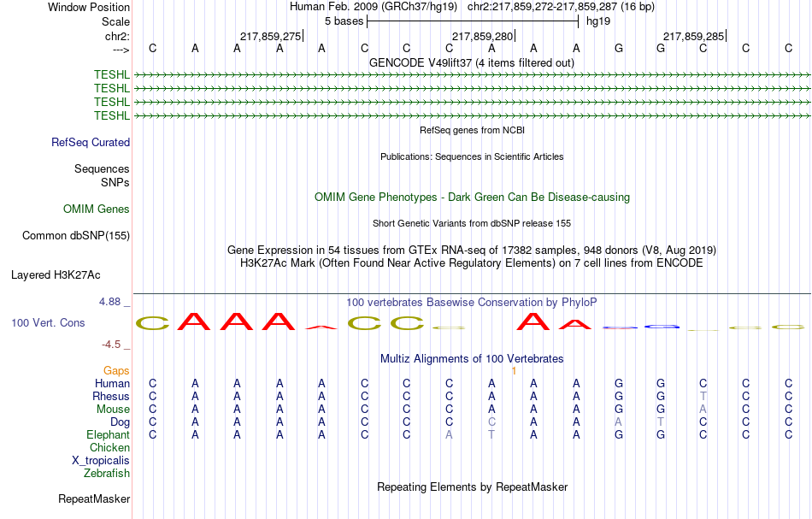Open the 100 Vert. Cons track label
This screenshot has width=812, height=519.
tap(48, 322)
